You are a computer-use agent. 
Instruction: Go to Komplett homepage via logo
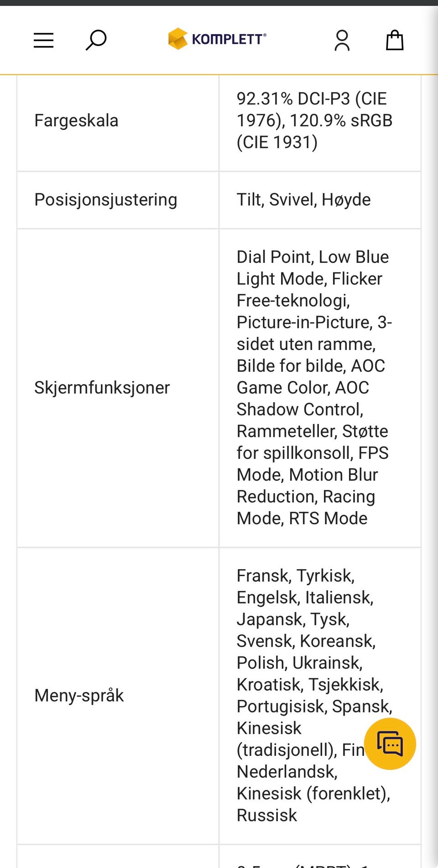click(x=217, y=39)
